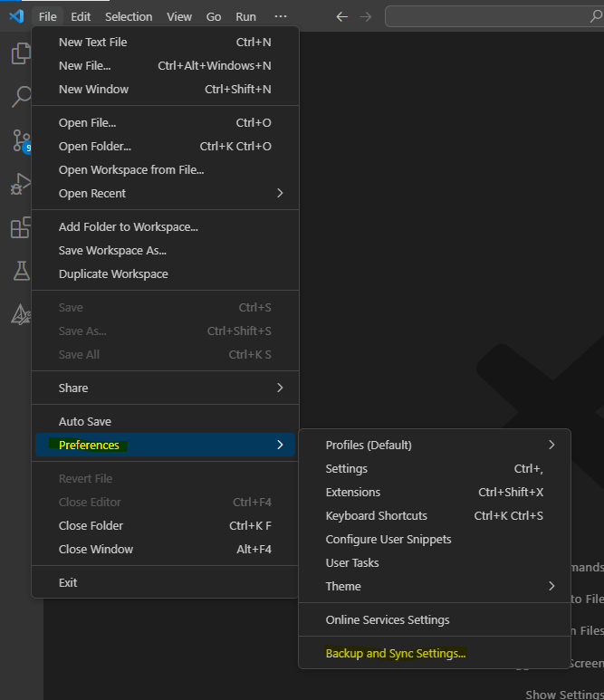Select Backup and Sync Settings...

435,654
